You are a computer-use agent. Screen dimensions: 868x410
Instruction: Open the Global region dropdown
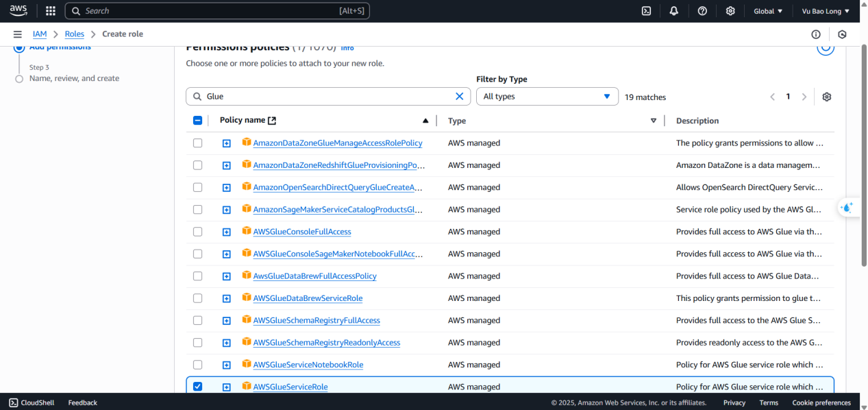tap(768, 11)
